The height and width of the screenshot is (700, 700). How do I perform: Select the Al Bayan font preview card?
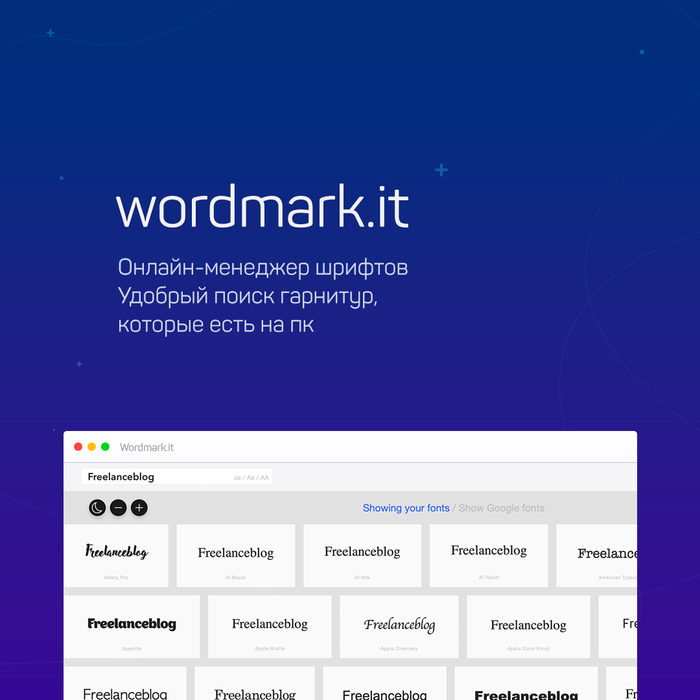(x=236, y=555)
